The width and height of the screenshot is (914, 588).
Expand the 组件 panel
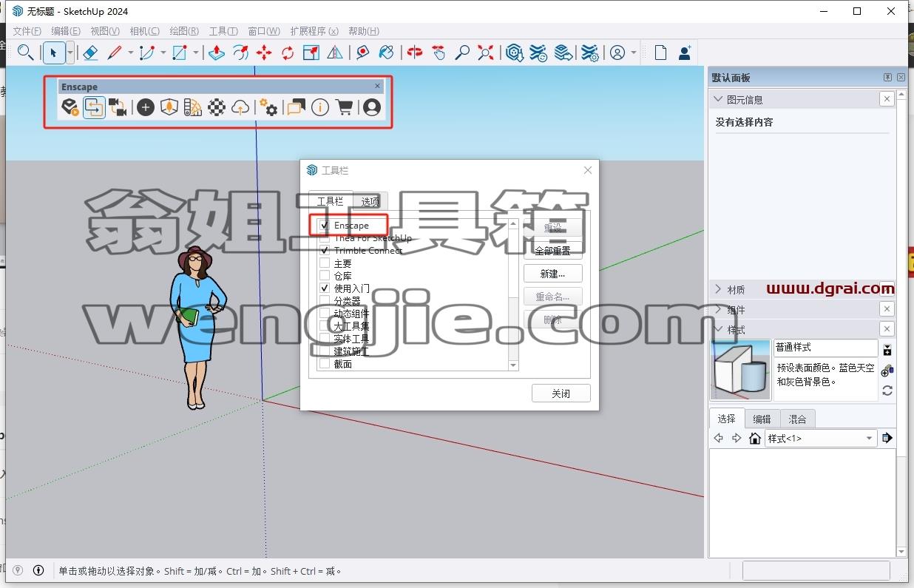tap(717, 309)
